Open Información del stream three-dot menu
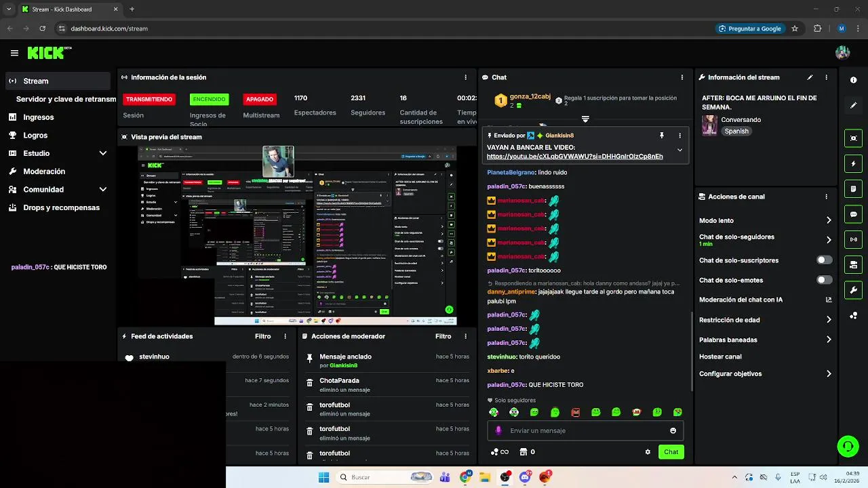The height and width of the screenshot is (488, 868). [826, 77]
